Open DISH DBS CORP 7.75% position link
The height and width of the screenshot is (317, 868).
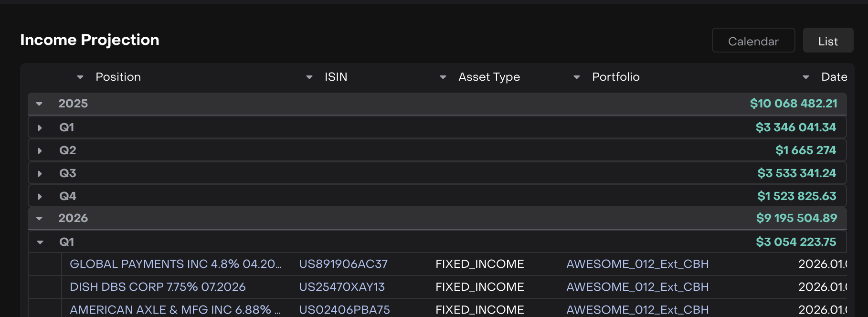158,287
